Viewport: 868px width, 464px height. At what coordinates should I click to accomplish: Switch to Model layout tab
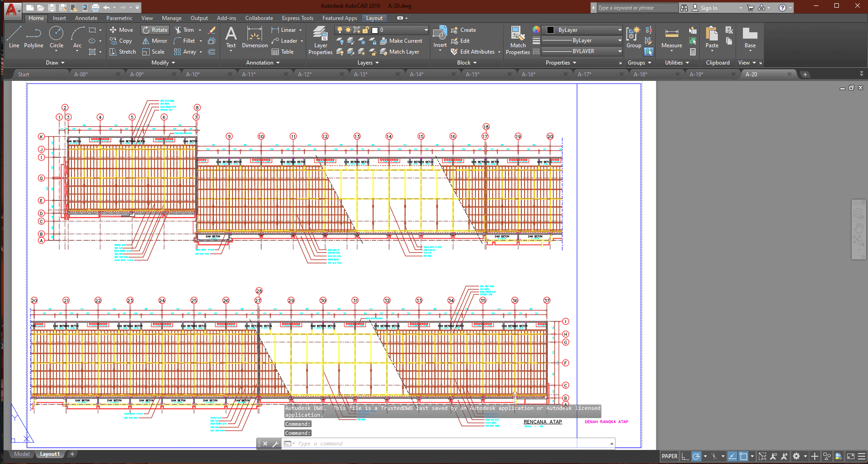(x=21, y=454)
